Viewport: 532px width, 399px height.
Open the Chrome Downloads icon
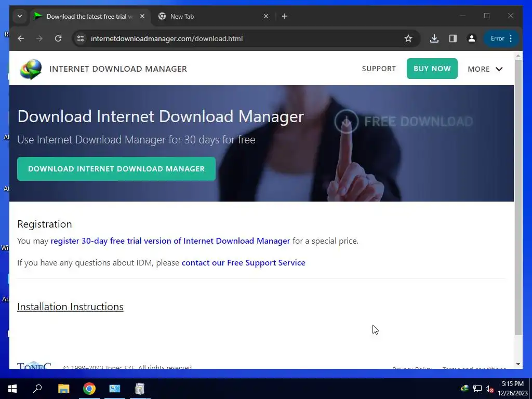pos(434,38)
